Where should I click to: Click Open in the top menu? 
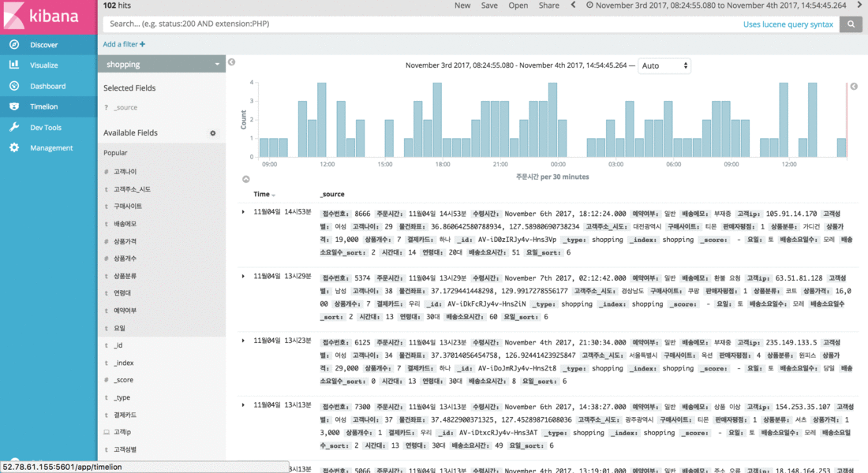coord(518,6)
